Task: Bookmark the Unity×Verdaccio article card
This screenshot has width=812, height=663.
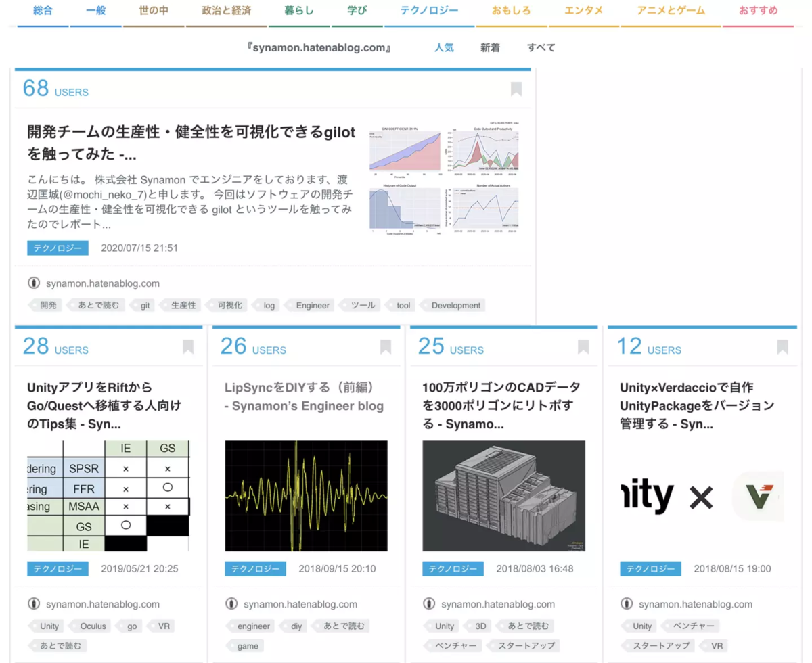Action: (x=782, y=347)
